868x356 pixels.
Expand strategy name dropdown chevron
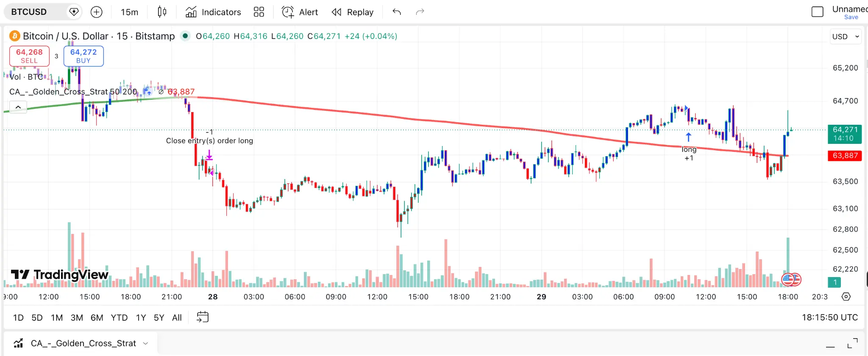coord(145,343)
